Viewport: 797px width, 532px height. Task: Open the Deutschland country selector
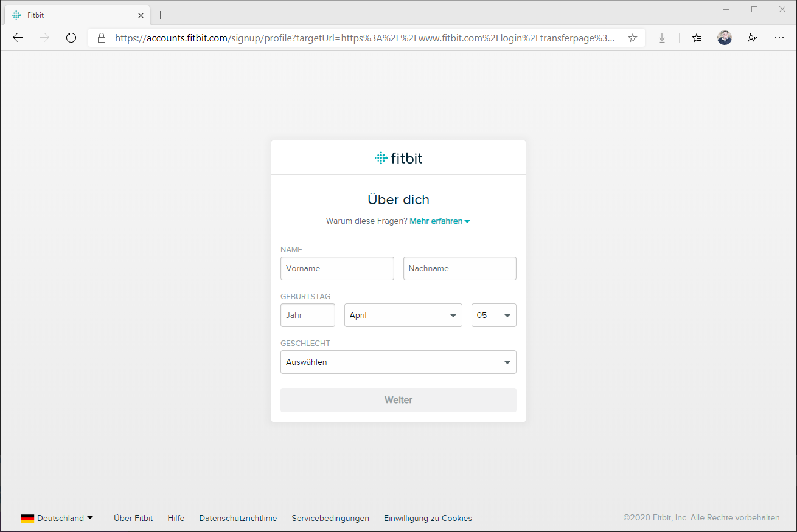tap(58, 518)
